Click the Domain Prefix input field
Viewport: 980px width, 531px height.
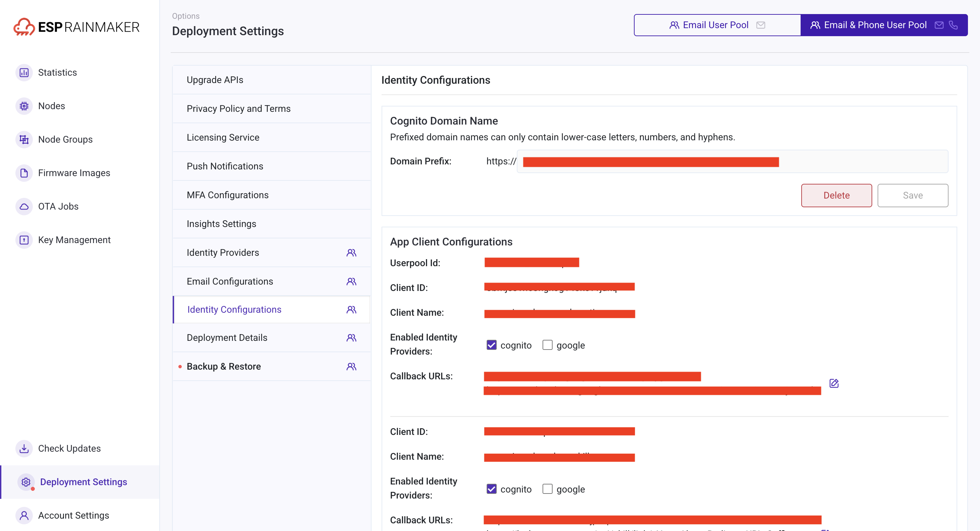pyautogui.click(x=732, y=161)
